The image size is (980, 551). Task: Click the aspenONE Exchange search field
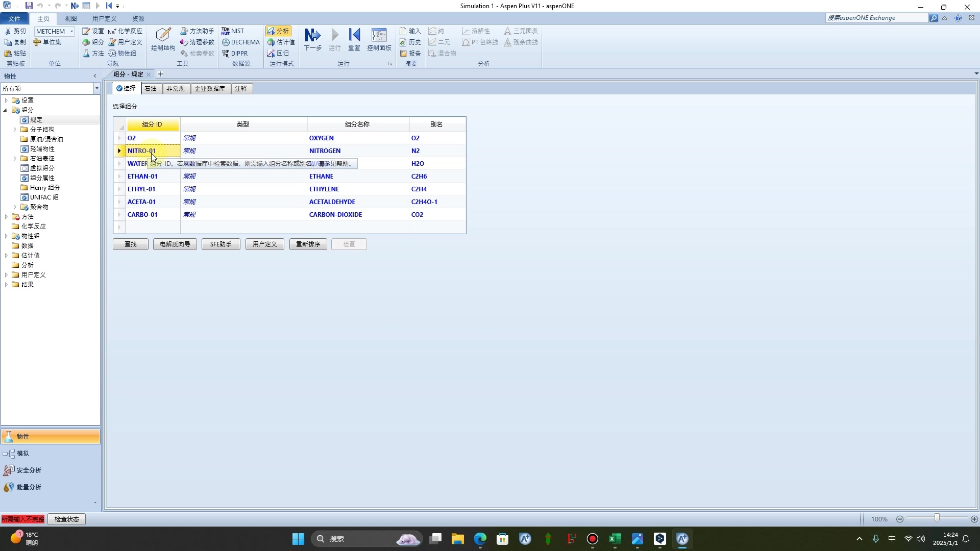click(876, 18)
